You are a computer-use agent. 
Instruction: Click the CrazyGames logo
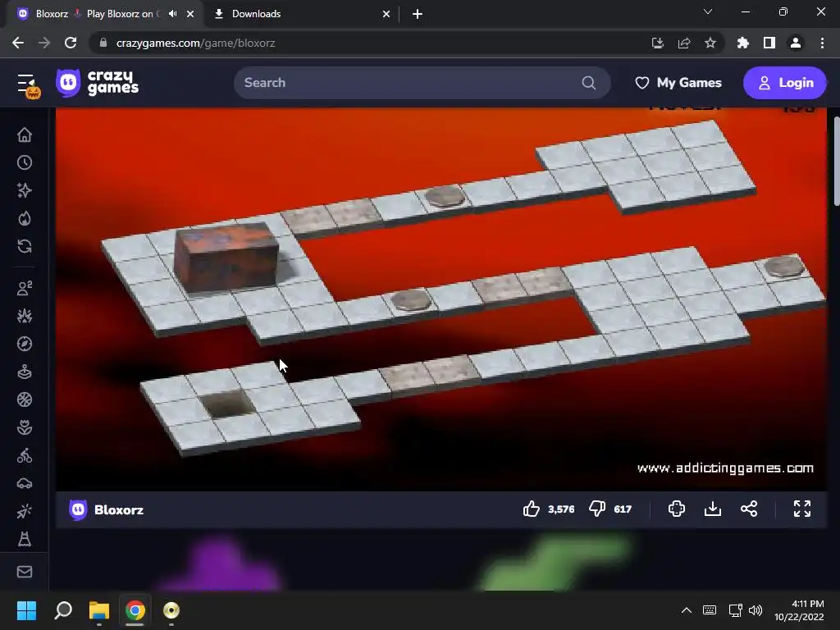97,83
